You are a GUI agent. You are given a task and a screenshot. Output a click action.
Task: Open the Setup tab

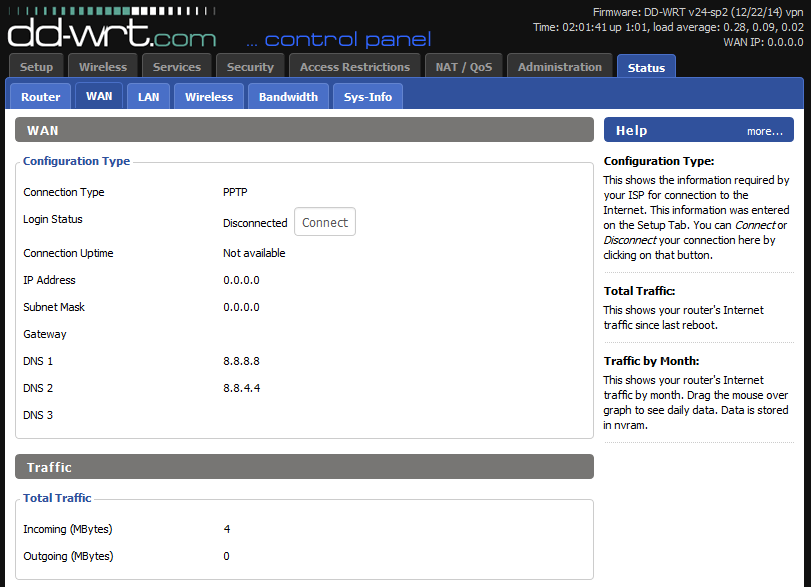tap(36, 67)
